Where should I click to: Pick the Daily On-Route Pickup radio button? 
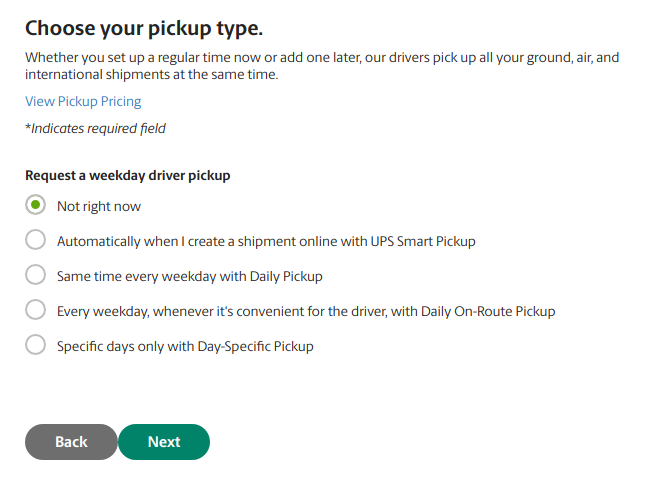click(35, 311)
